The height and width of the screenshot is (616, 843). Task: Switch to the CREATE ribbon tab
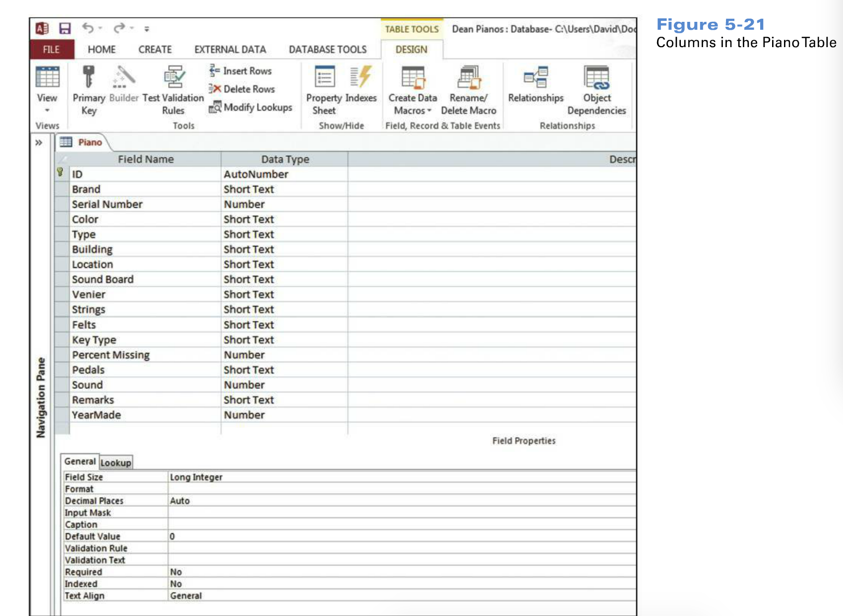[155, 50]
